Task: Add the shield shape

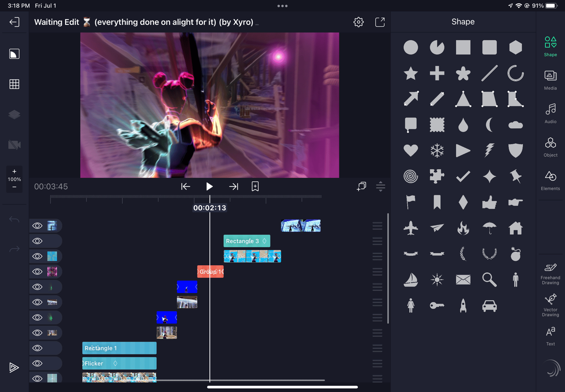Action: coord(515,150)
